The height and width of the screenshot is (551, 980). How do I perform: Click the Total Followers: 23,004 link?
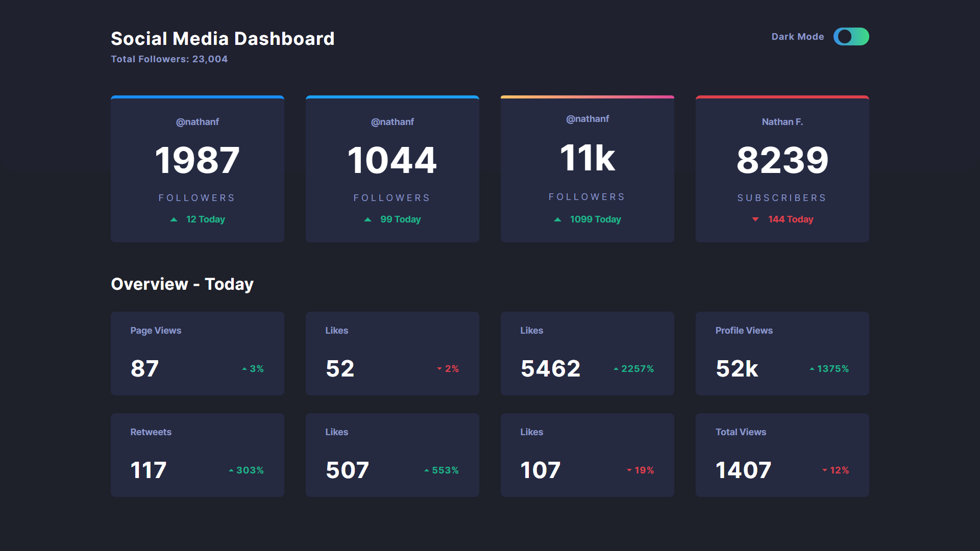click(169, 59)
